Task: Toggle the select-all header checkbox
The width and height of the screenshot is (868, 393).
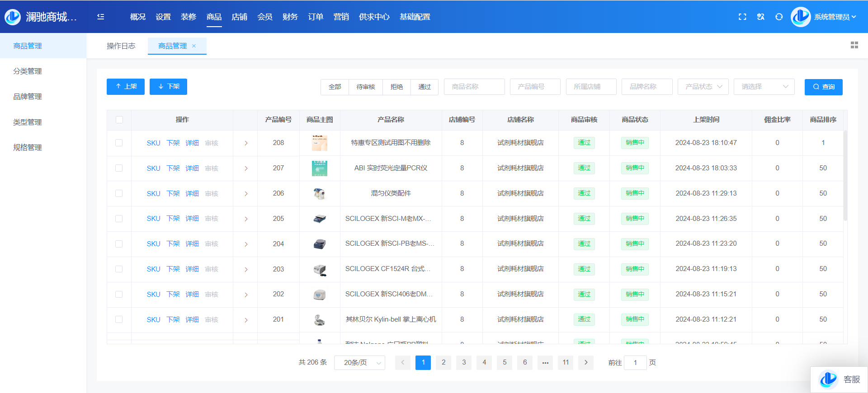Action: point(119,120)
